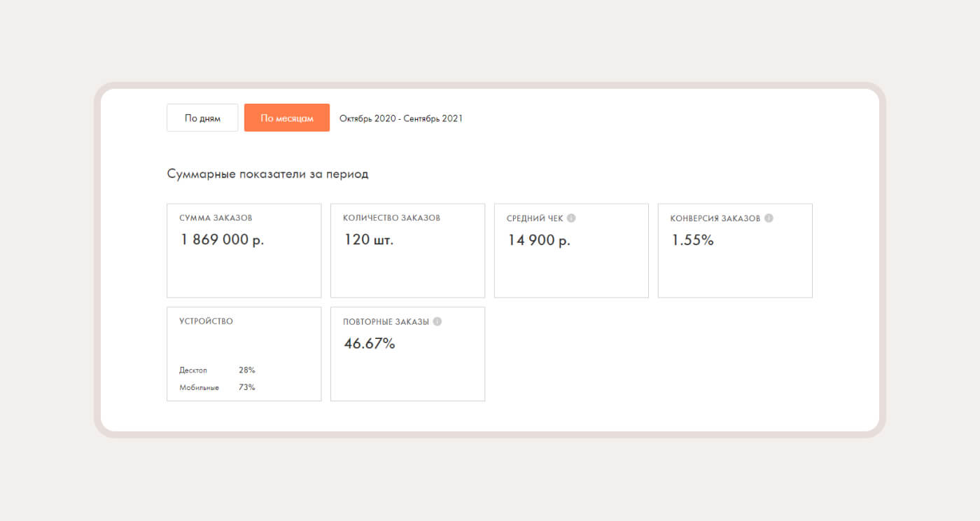
Task: Click the Количество заказов card label
Action: tap(391, 218)
